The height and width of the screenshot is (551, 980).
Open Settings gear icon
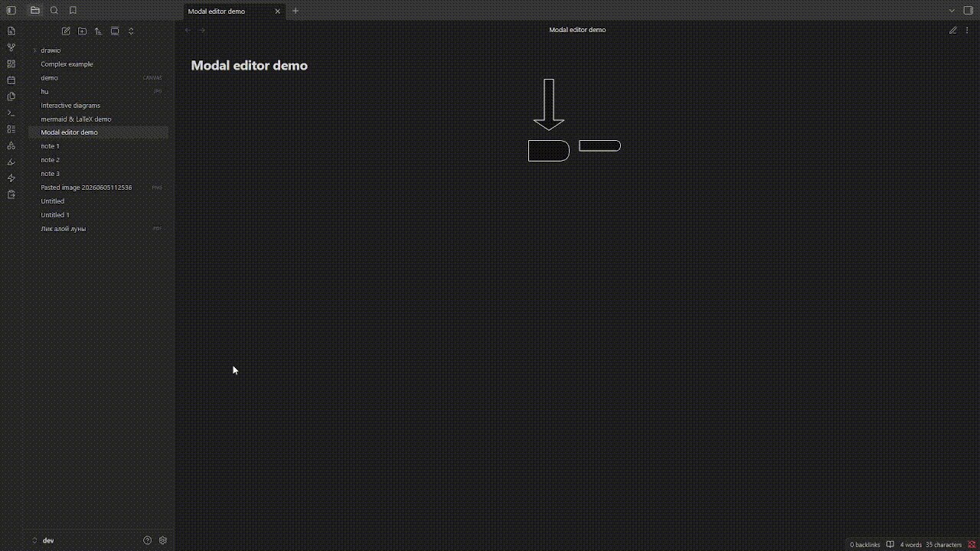point(163,540)
